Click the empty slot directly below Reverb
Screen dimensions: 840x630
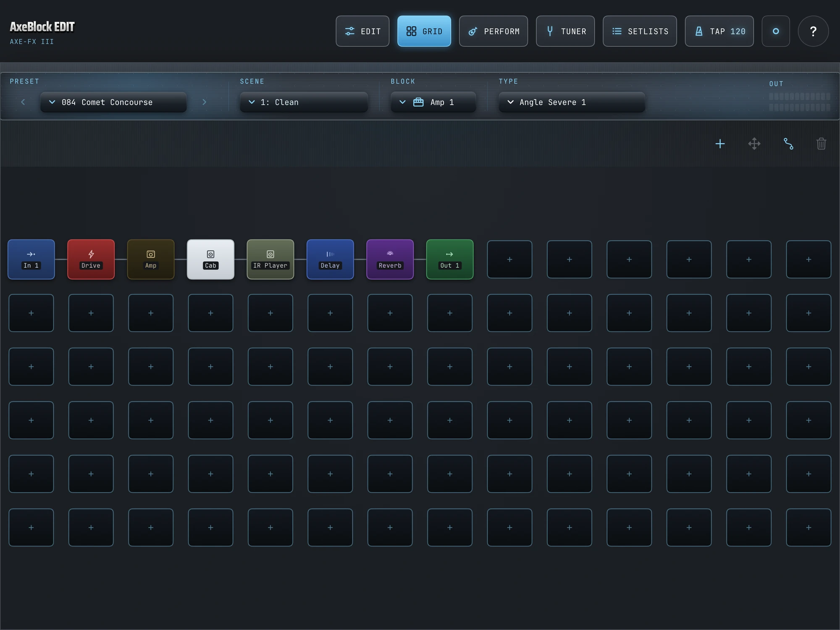click(x=390, y=313)
